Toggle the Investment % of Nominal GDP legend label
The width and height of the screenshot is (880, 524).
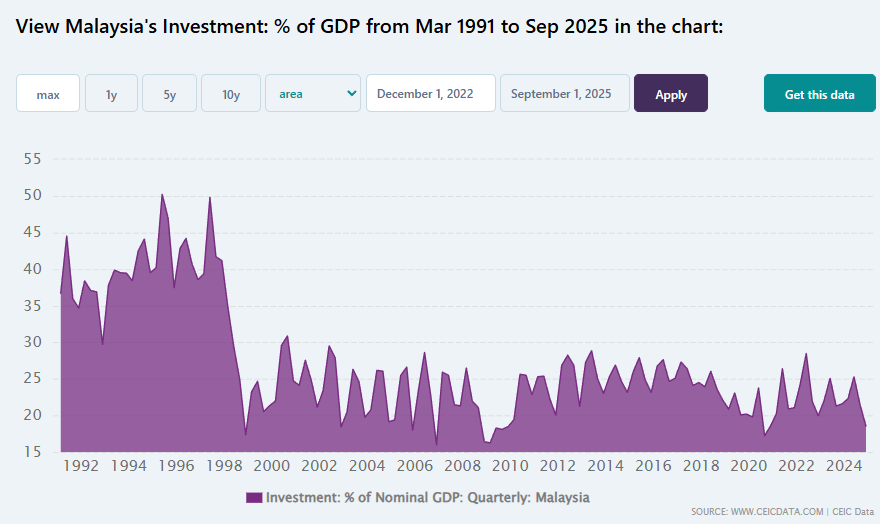coord(428,497)
